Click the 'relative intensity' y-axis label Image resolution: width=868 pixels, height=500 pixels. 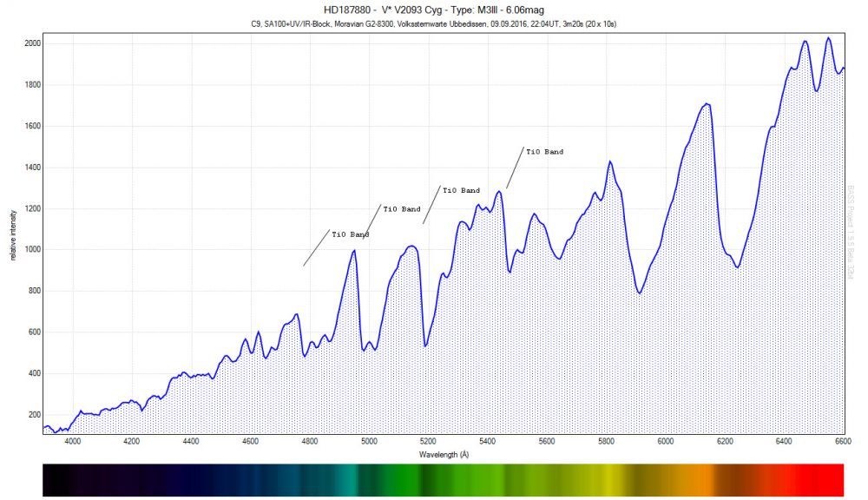(13, 235)
